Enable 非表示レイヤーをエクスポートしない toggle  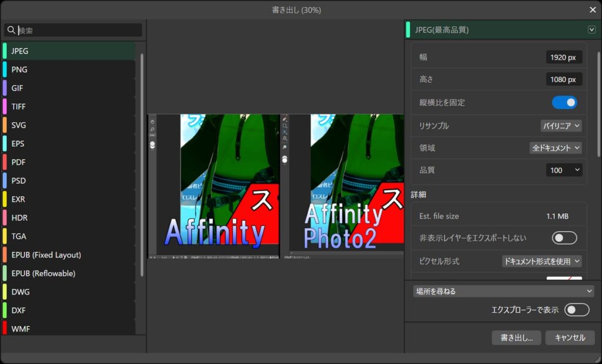coord(564,238)
